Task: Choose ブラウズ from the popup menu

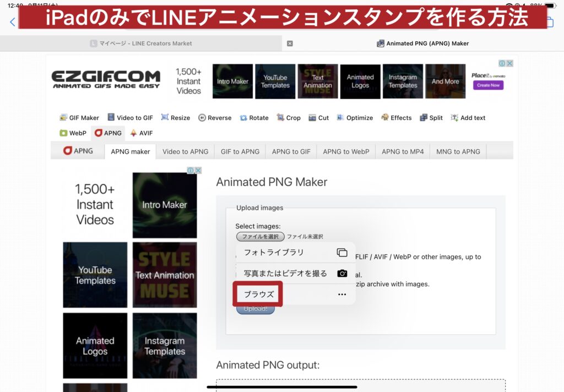Action: click(x=296, y=294)
